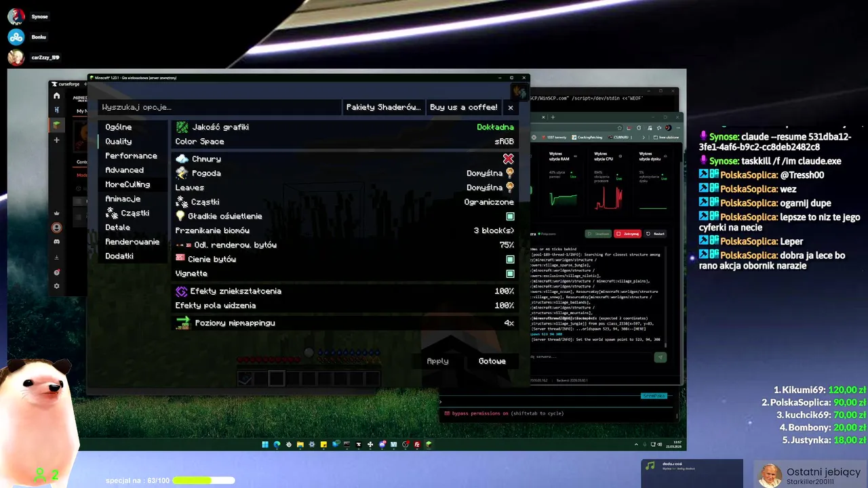868x488 pixels.
Task: Click the server console command input field
Action: [590, 357]
